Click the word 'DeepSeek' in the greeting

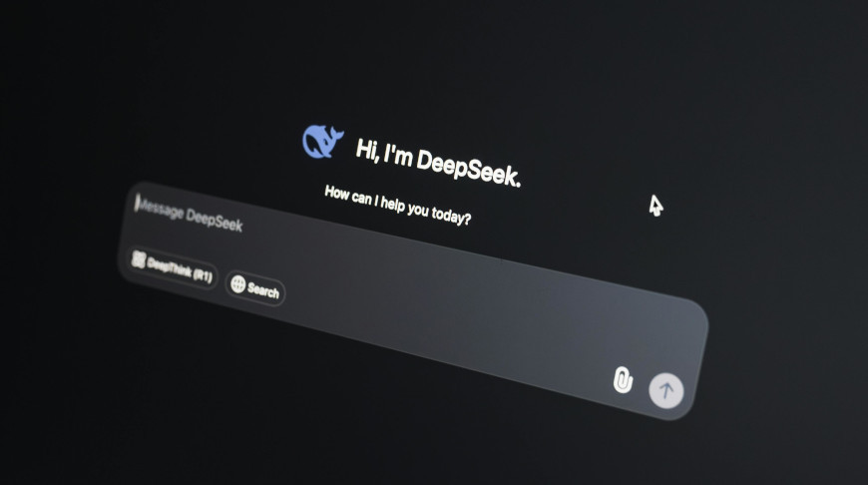point(468,168)
